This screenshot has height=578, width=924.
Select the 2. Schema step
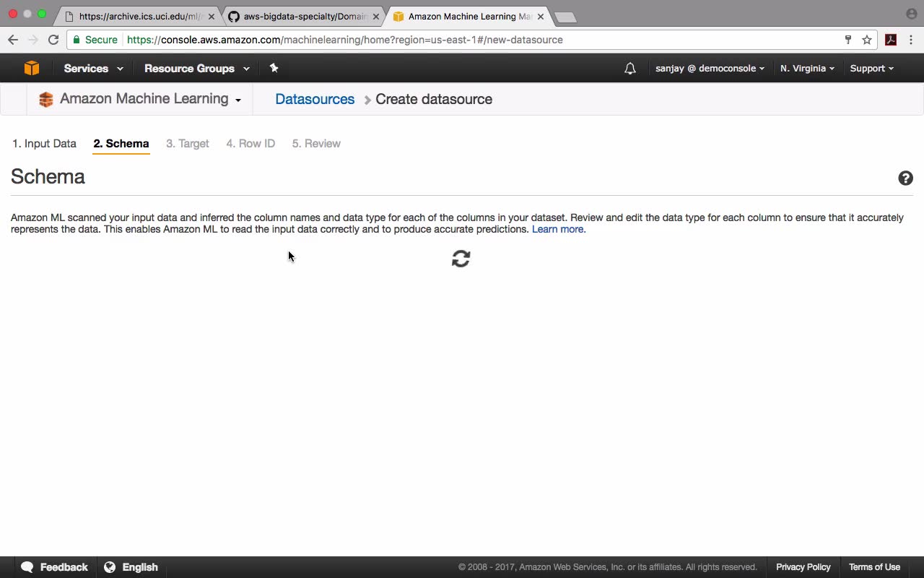(x=121, y=144)
